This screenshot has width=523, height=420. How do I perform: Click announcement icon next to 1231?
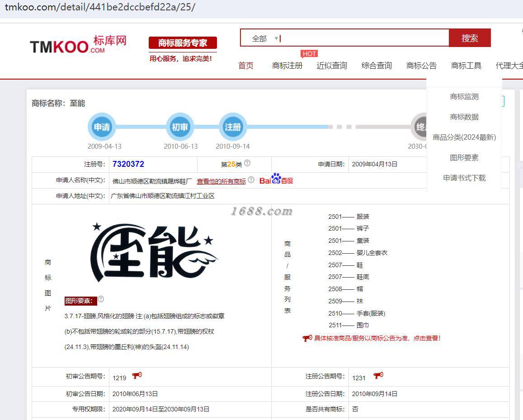[x=378, y=376]
